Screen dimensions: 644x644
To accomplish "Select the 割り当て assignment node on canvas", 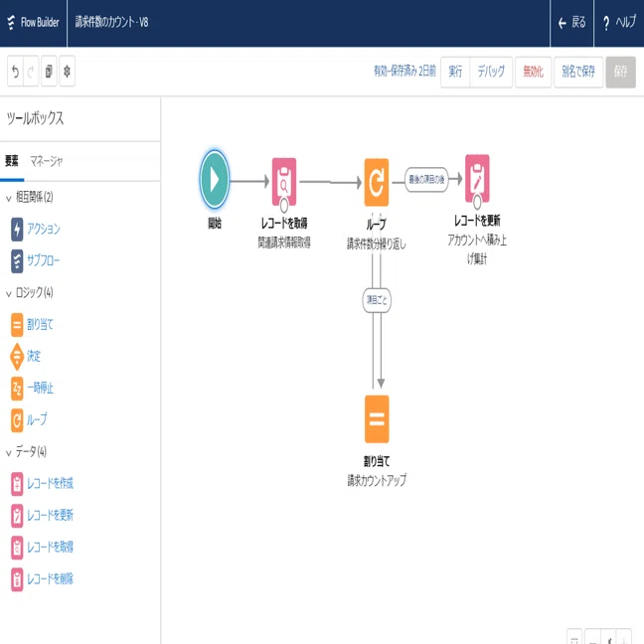I will pos(377,419).
